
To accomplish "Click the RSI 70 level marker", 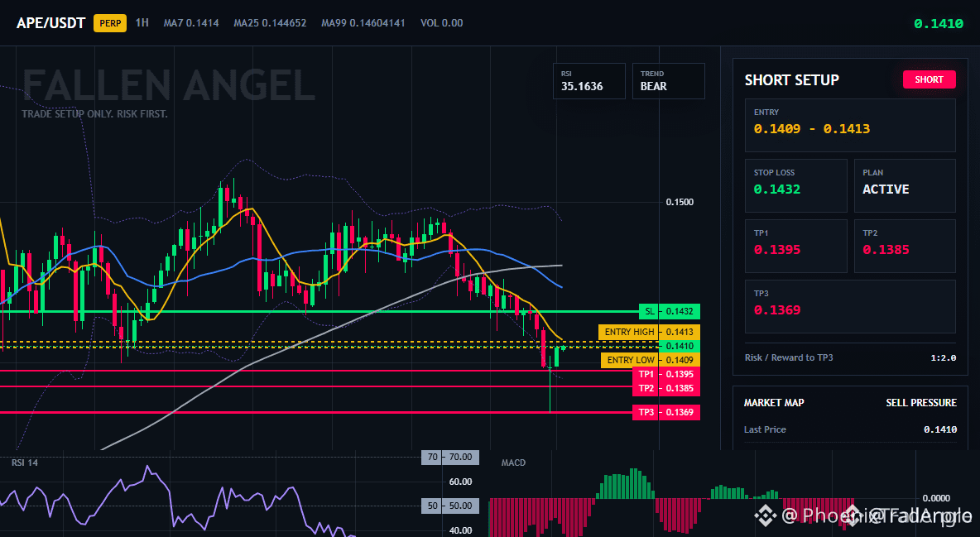I will pyautogui.click(x=450, y=457).
